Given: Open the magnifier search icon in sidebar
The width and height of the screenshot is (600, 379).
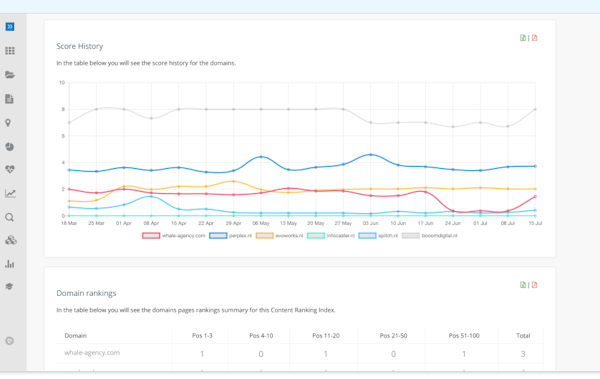Looking at the screenshot, I should (10, 217).
